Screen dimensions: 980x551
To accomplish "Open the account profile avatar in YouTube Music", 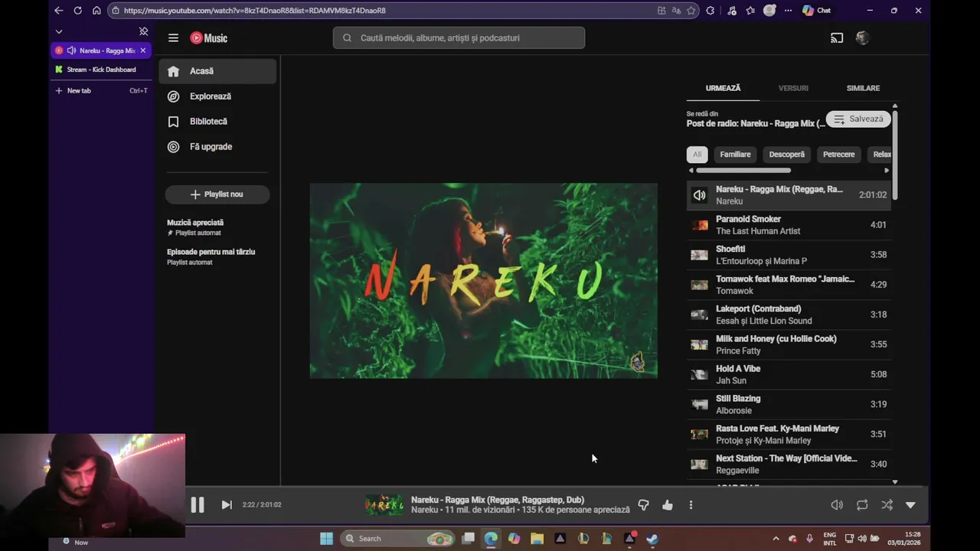I will click(863, 37).
